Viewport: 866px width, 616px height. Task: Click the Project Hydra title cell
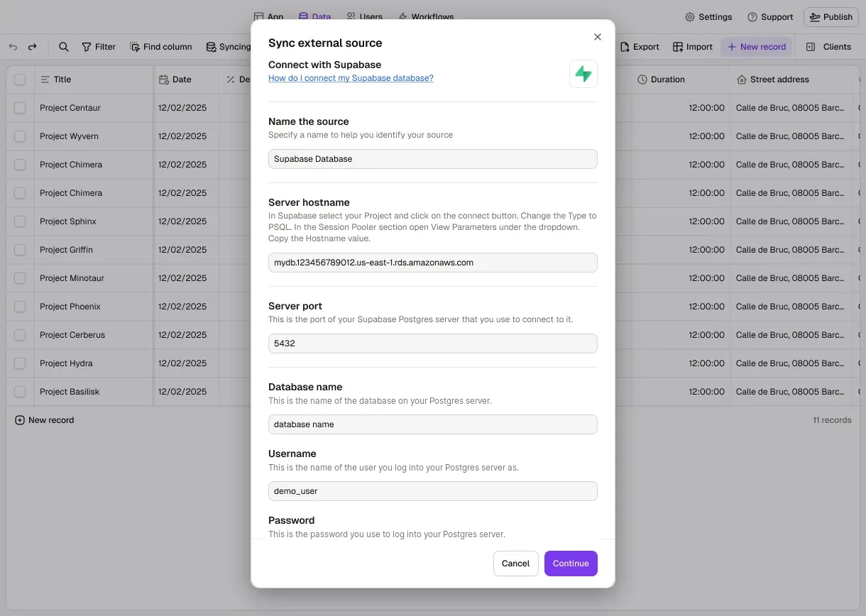click(93, 363)
